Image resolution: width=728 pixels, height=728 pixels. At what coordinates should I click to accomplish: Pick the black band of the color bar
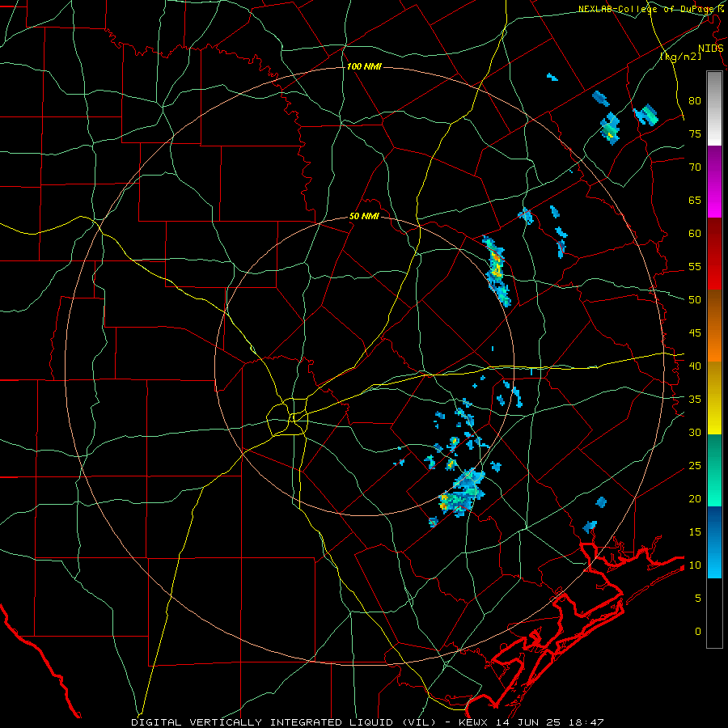pyautogui.click(x=714, y=613)
